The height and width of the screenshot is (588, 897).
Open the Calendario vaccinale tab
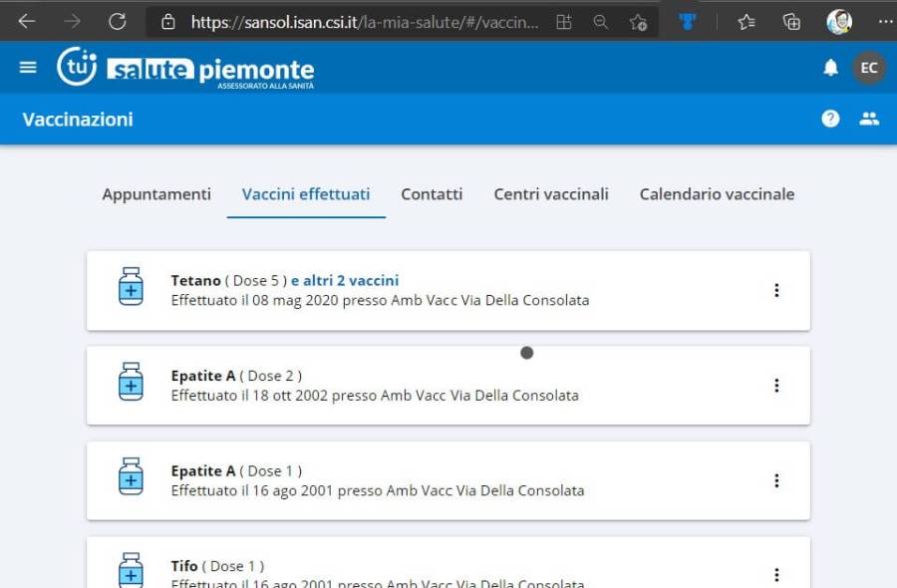tap(717, 194)
